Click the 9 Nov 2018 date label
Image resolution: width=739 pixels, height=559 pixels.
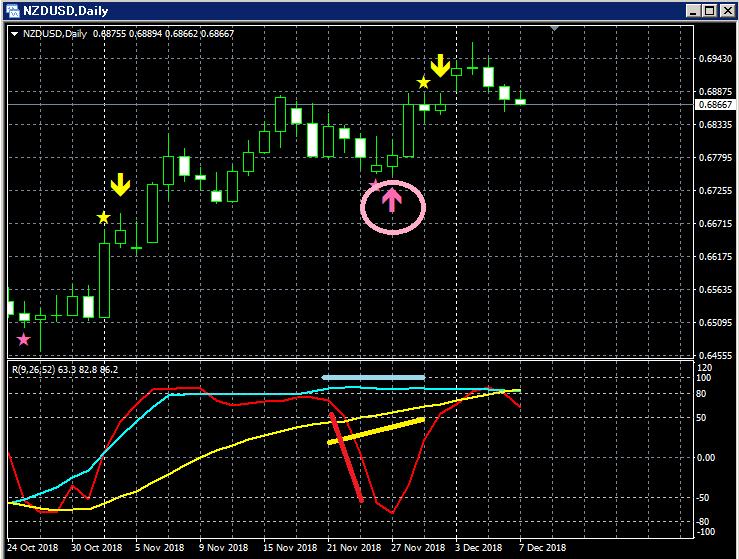tap(223, 548)
